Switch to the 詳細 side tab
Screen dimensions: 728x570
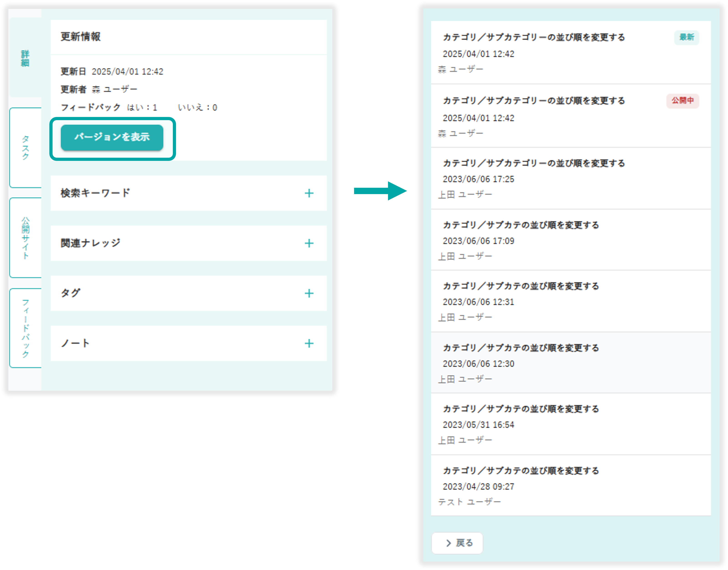tap(25, 58)
